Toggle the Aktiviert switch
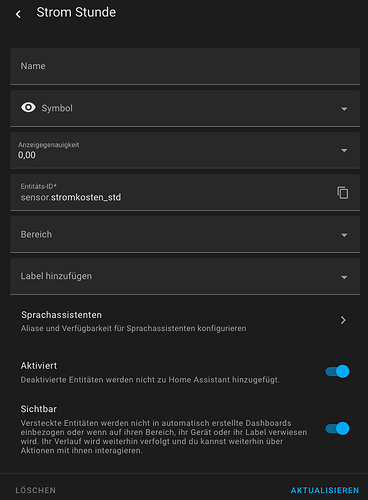Image resolution: width=368 pixels, height=500 pixels. pyautogui.click(x=337, y=371)
